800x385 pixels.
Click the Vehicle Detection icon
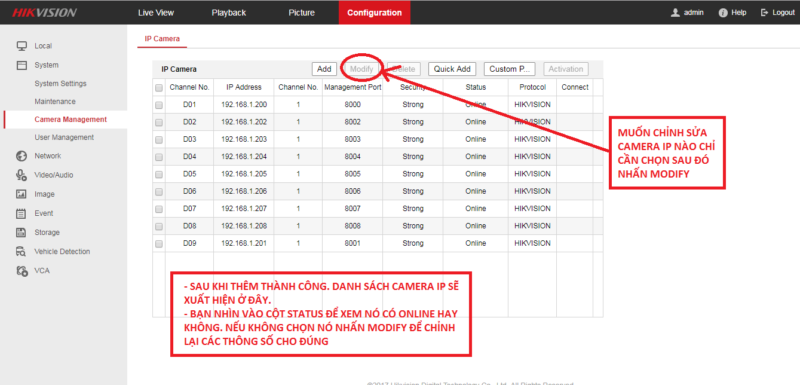21,252
